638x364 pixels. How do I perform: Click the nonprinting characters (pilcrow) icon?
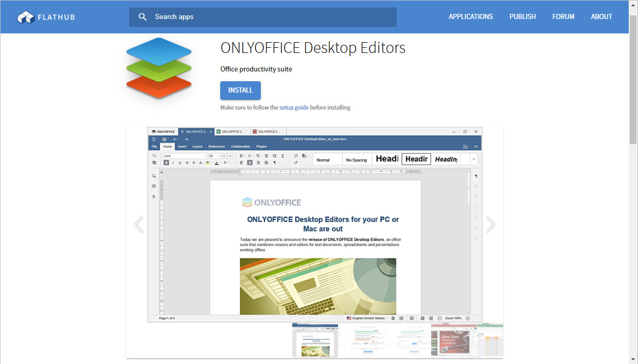pyautogui.click(x=274, y=163)
